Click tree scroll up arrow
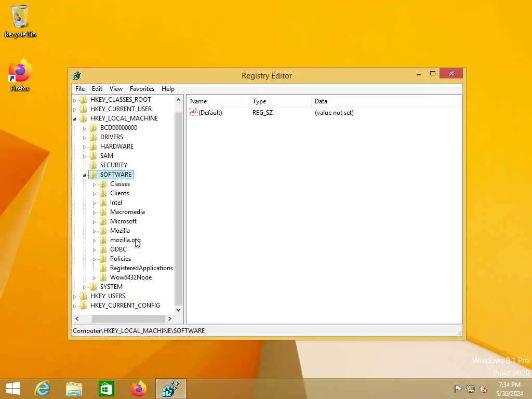The height and width of the screenshot is (399, 532). click(x=179, y=100)
